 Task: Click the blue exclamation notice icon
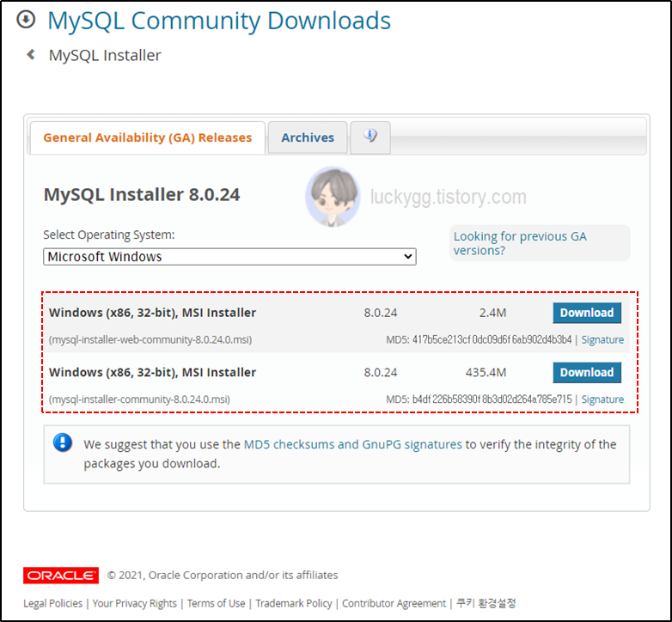[x=63, y=442]
